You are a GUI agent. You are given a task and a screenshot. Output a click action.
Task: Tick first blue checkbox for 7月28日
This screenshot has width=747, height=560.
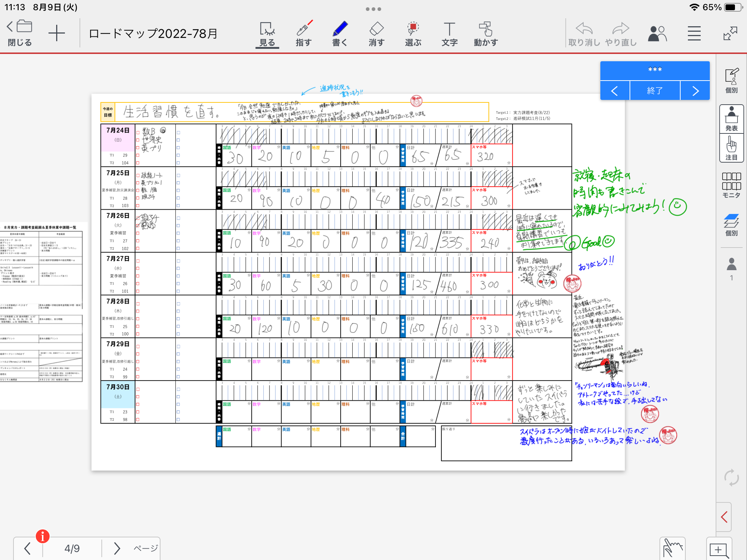tap(178, 304)
